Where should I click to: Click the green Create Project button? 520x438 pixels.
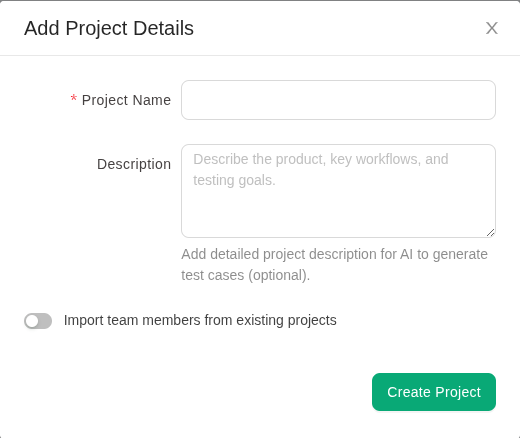(x=434, y=392)
